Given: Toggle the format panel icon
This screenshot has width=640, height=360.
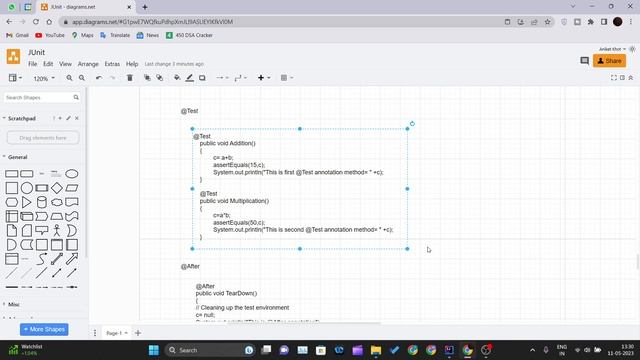Looking at the screenshot, I should pyautogui.click(x=622, y=78).
